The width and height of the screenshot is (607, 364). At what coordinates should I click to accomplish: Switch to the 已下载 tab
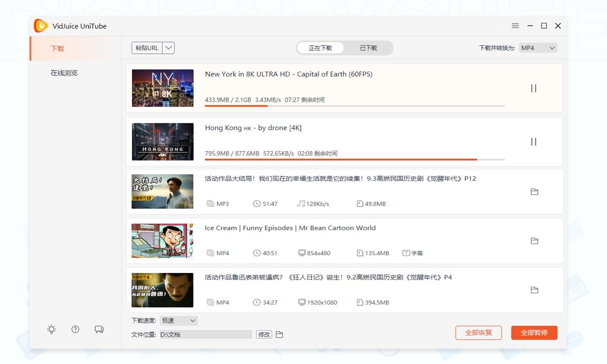(x=368, y=48)
